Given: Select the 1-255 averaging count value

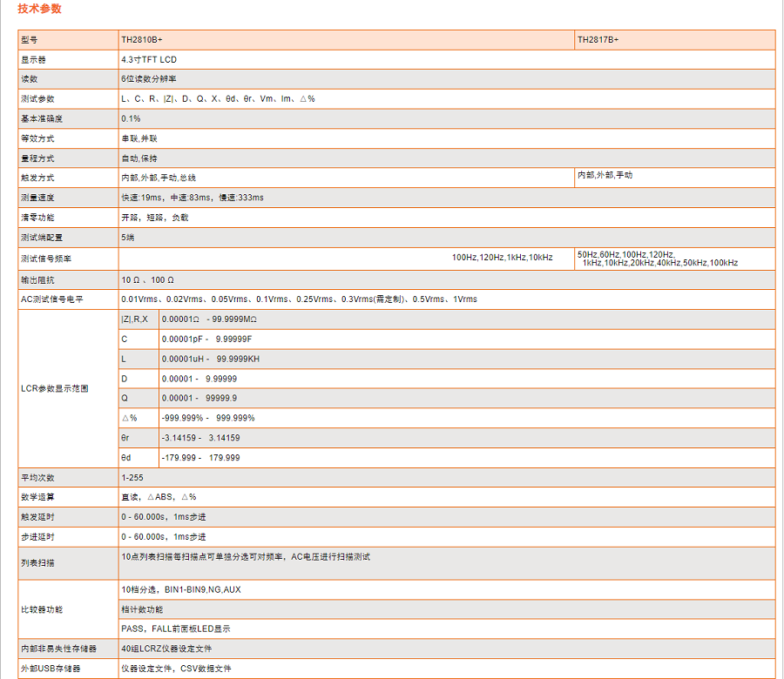Looking at the screenshot, I should pyautogui.click(x=132, y=478).
